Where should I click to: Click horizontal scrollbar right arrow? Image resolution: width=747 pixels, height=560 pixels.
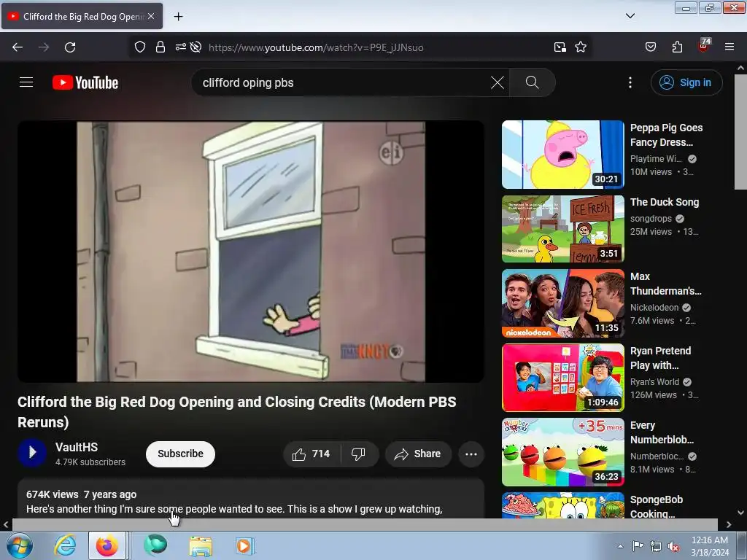(729, 524)
